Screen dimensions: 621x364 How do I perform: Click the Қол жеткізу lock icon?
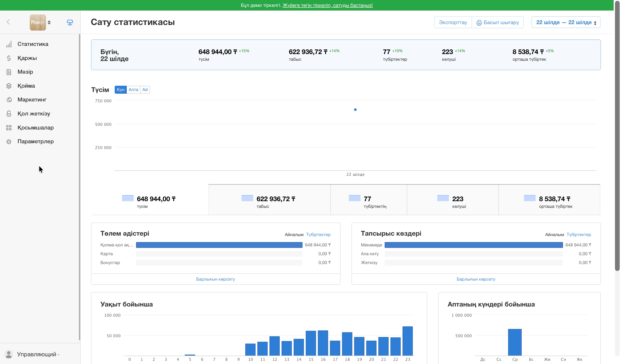(x=9, y=114)
